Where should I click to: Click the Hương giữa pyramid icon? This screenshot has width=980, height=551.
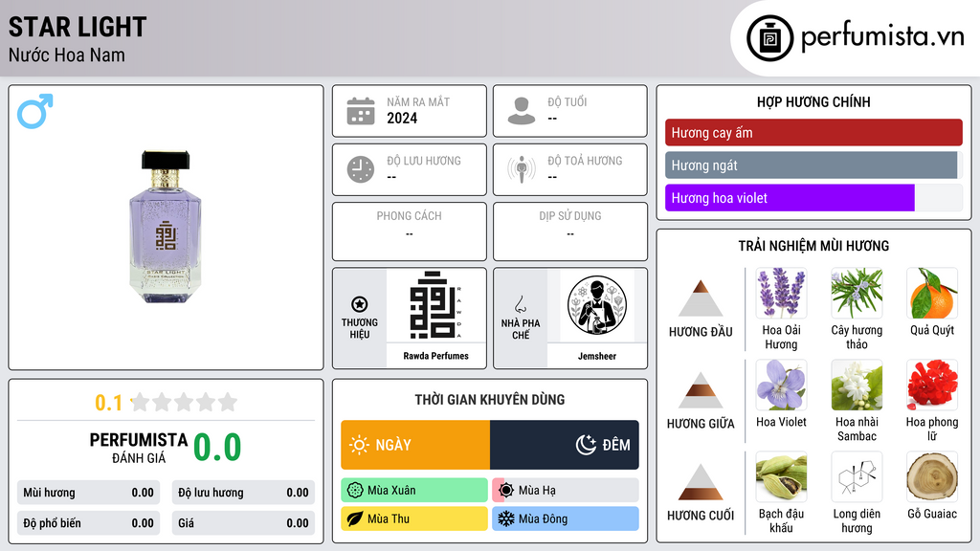pyautogui.click(x=701, y=390)
